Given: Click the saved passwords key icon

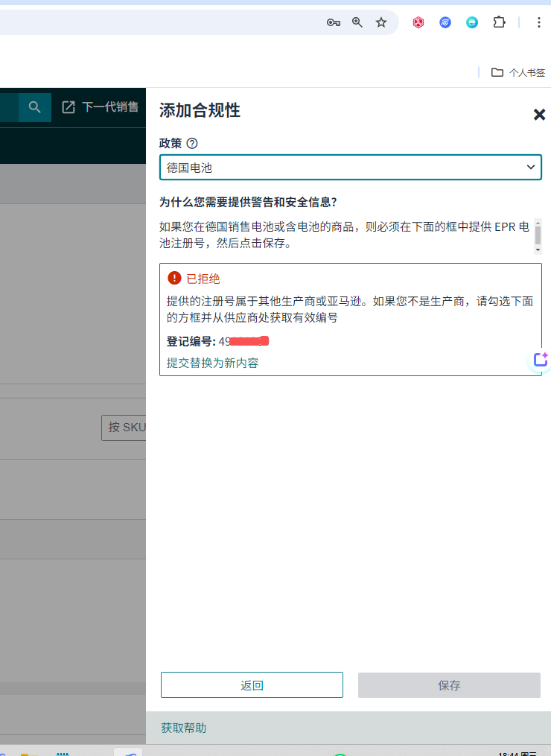Looking at the screenshot, I should coord(334,22).
